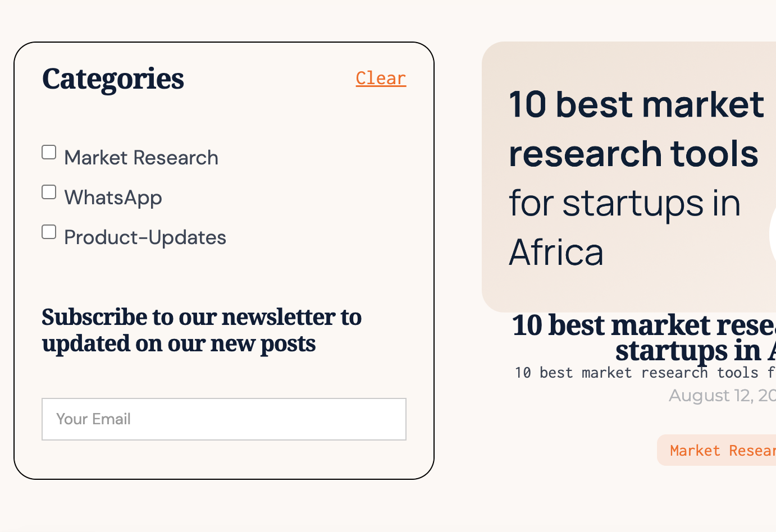Clear all selected categories
Viewport: 776px width, 532px height.
pos(381,78)
